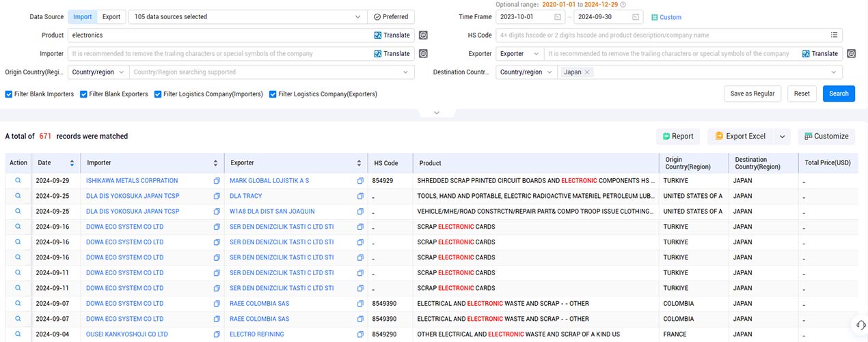This screenshot has width=868, height=342.
Task: Toggle Filter Blank Exporters checkbox
Action: tap(83, 94)
